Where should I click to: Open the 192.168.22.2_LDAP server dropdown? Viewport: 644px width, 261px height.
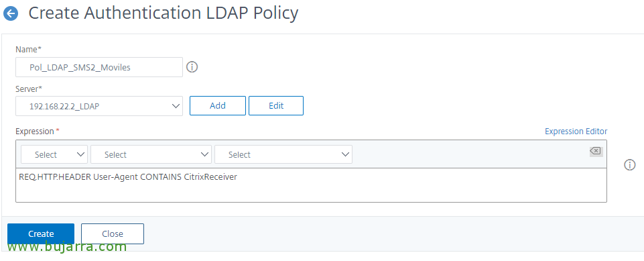(99, 106)
